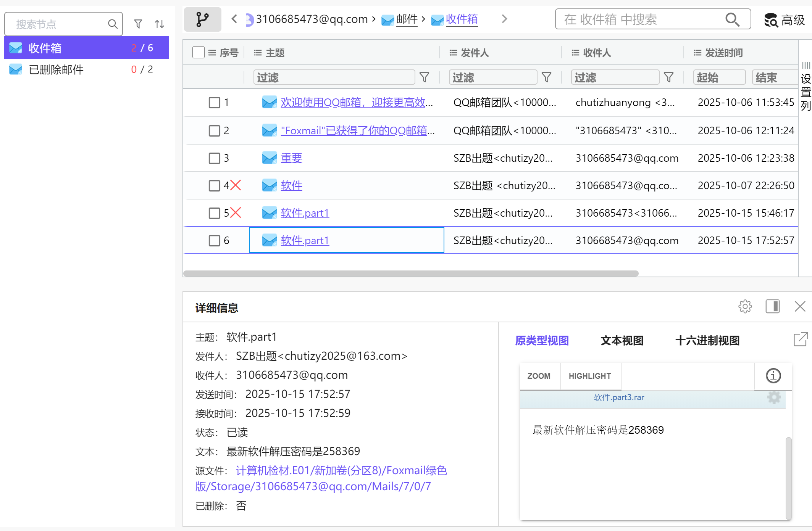The image size is (812, 531).
Task: Open the subject column filter funnel
Action: click(424, 77)
